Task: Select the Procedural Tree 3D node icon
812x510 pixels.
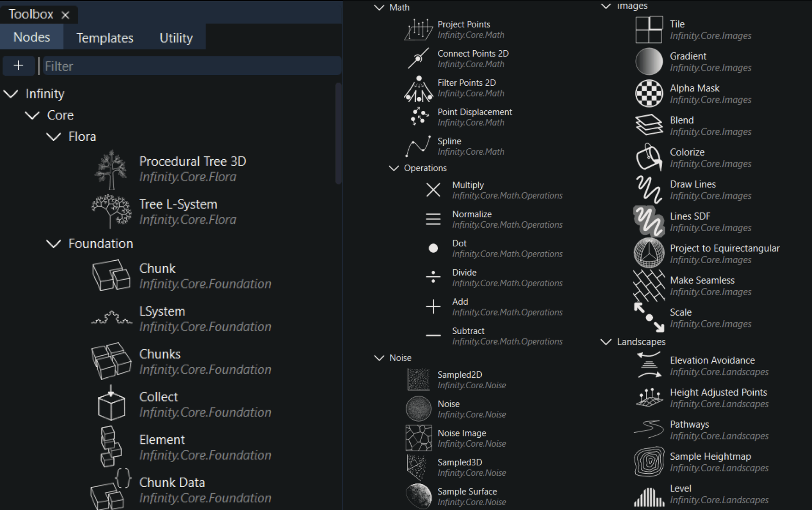Action: [111, 169]
